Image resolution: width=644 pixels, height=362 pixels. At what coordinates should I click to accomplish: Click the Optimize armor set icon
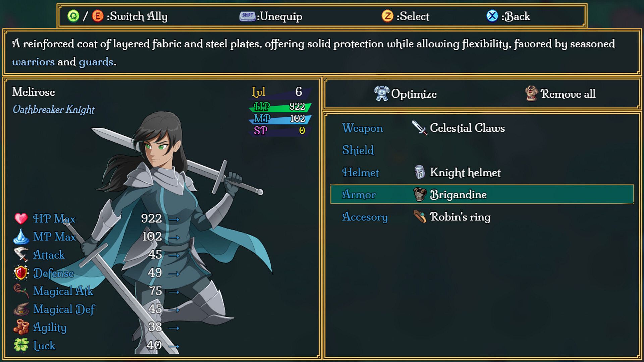[382, 94]
